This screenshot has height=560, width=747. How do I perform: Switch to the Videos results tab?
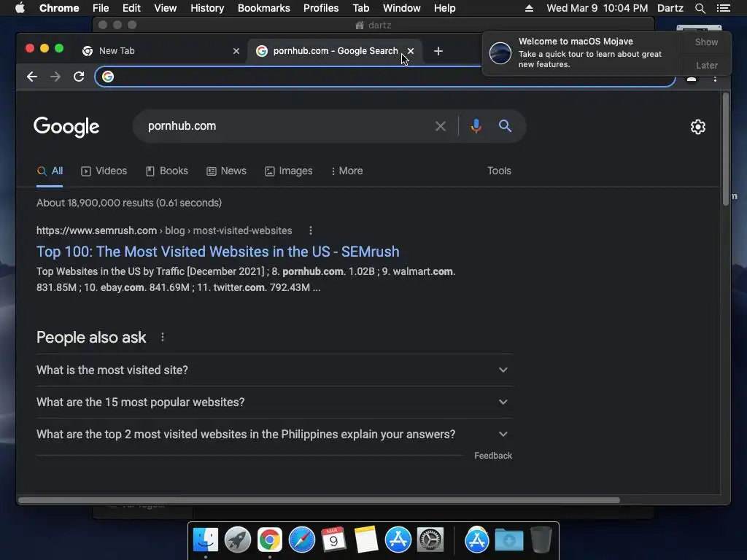pyautogui.click(x=104, y=171)
